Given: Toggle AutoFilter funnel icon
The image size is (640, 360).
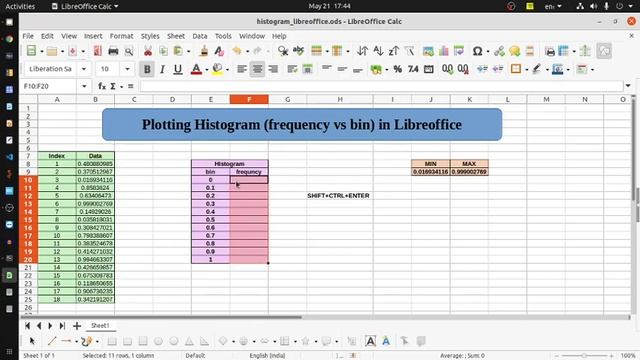Looking at the screenshot, I should [409, 51].
